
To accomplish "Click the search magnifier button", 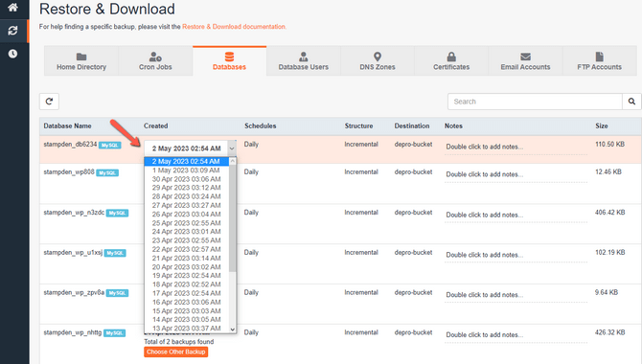I will [x=631, y=102].
